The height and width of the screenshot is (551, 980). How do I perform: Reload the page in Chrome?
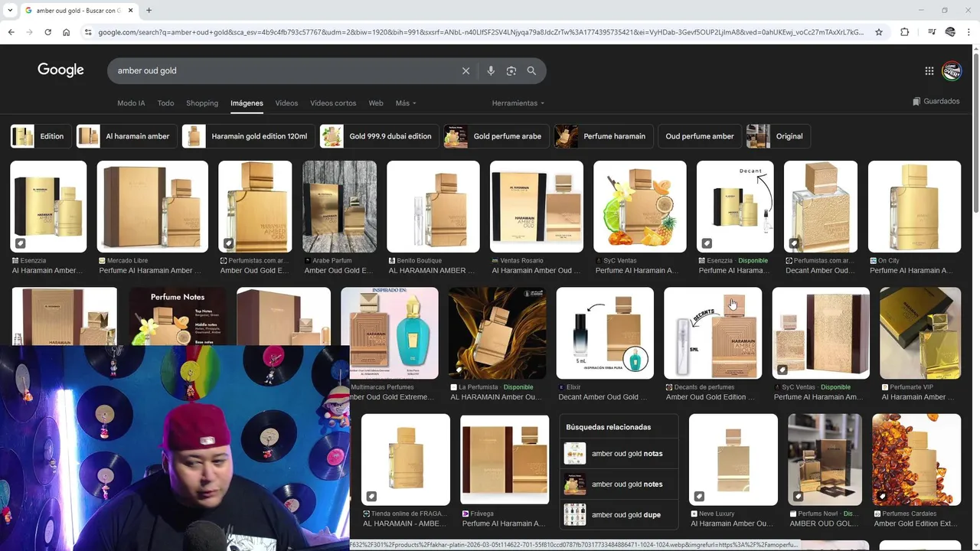[x=47, y=32]
